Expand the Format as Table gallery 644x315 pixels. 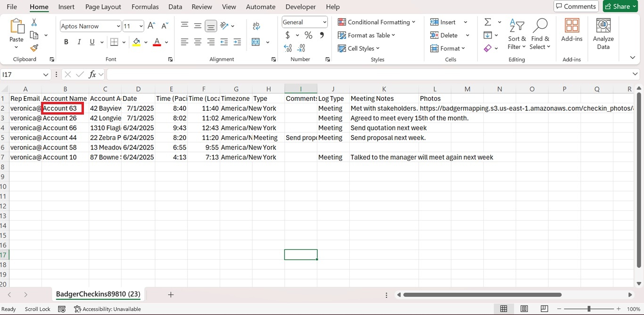[366, 35]
